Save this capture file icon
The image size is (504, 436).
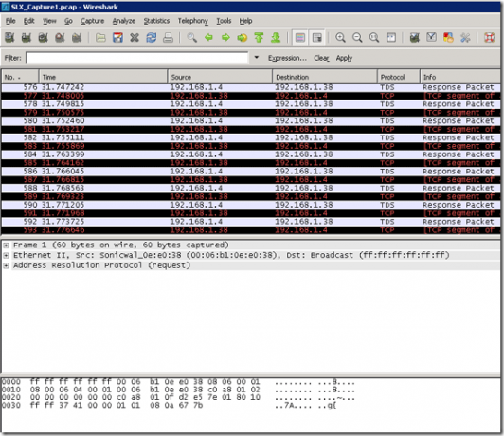coord(117,38)
